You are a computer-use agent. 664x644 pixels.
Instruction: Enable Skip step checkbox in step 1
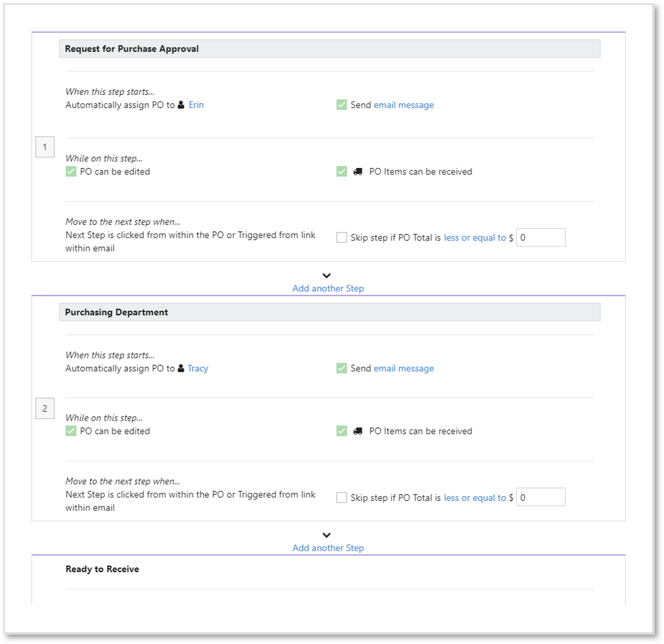342,238
